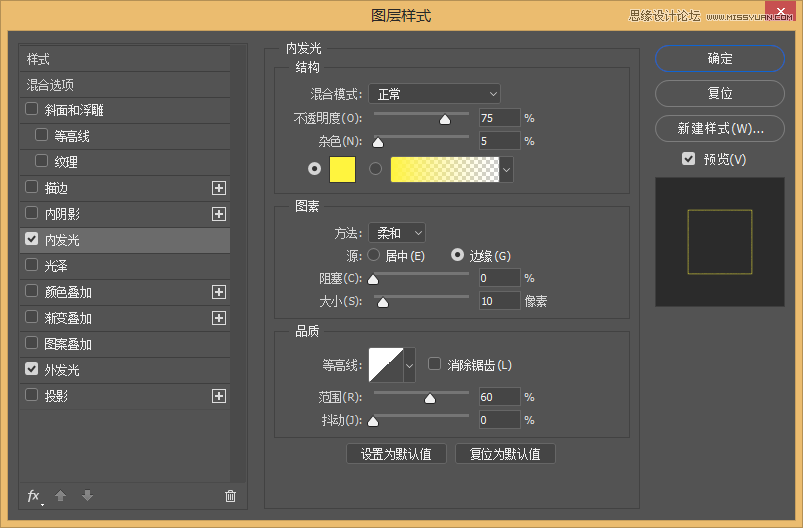Click the trash delete effect icon
The image size is (803, 528).
[x=230, y=496]
